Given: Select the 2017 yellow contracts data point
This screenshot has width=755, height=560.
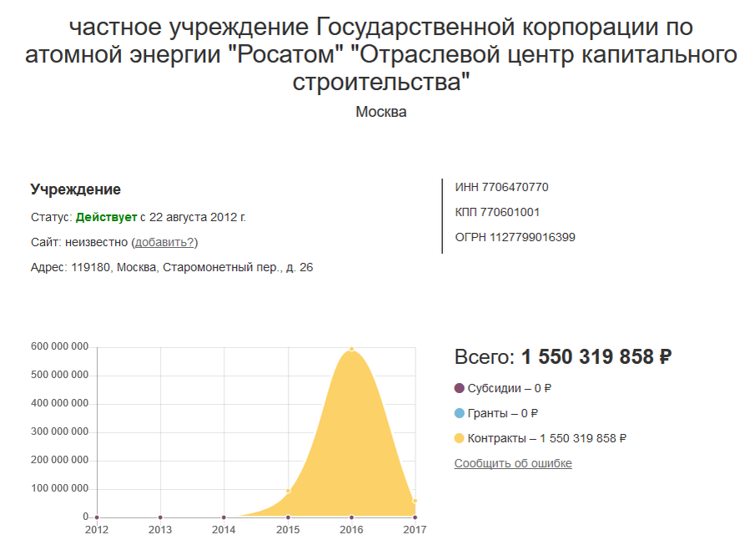Looking at the screenshot, I should 415,502.
